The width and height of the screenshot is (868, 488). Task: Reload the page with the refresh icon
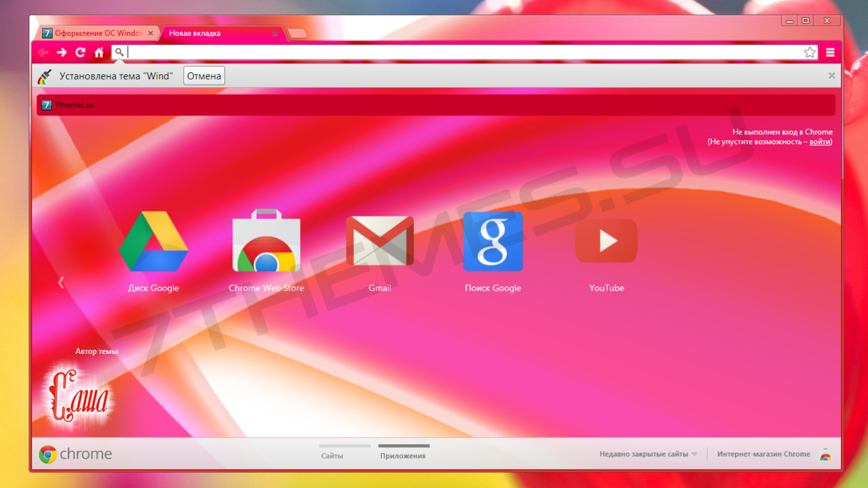coord(80,53)
